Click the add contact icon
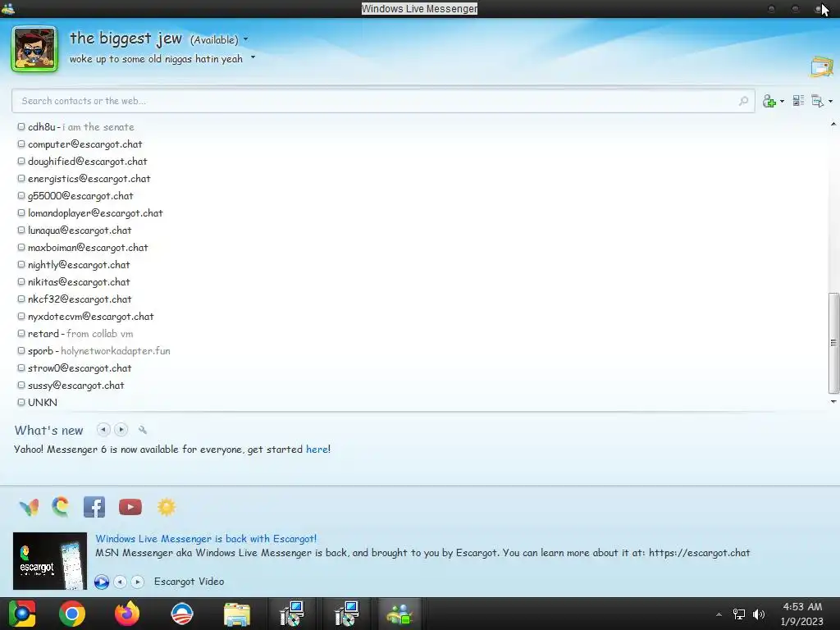Image resolution: width=840 pixels, height=630 pixels. (x=769, y=101)
